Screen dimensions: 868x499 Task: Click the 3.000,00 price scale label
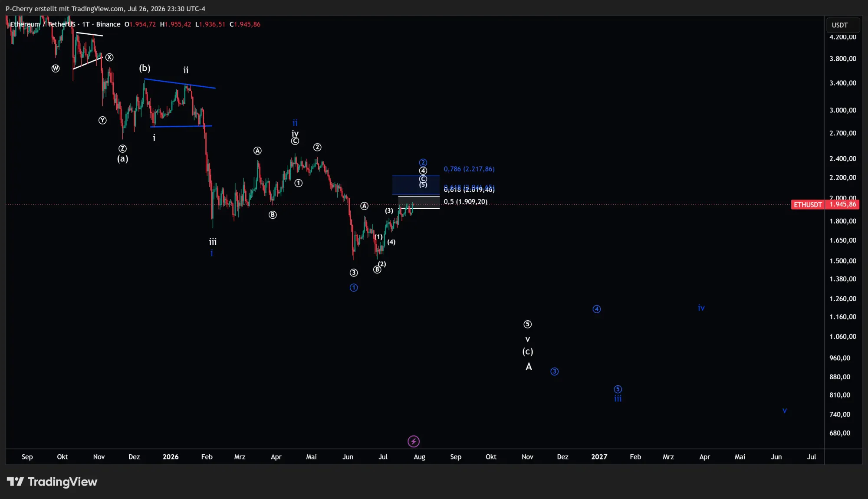[x=843, y=110]
